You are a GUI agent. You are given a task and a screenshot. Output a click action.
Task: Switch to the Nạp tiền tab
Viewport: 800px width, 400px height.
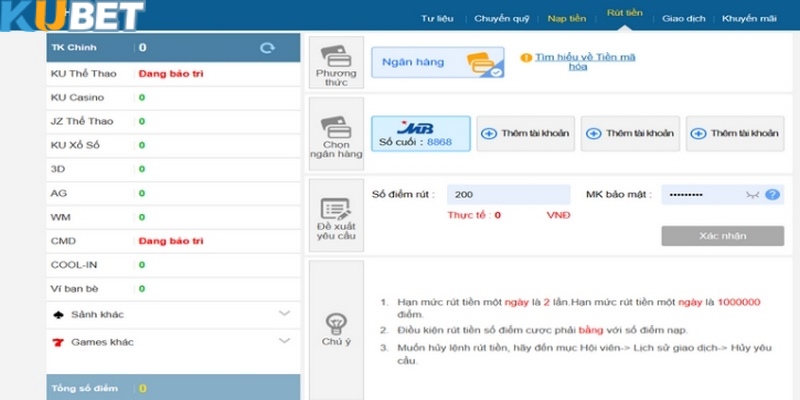(568, 19)
